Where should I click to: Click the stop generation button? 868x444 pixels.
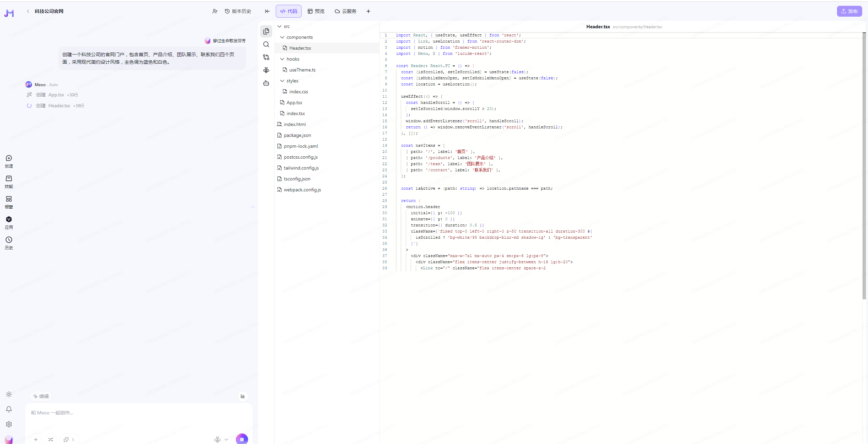[x=242, y=439]
